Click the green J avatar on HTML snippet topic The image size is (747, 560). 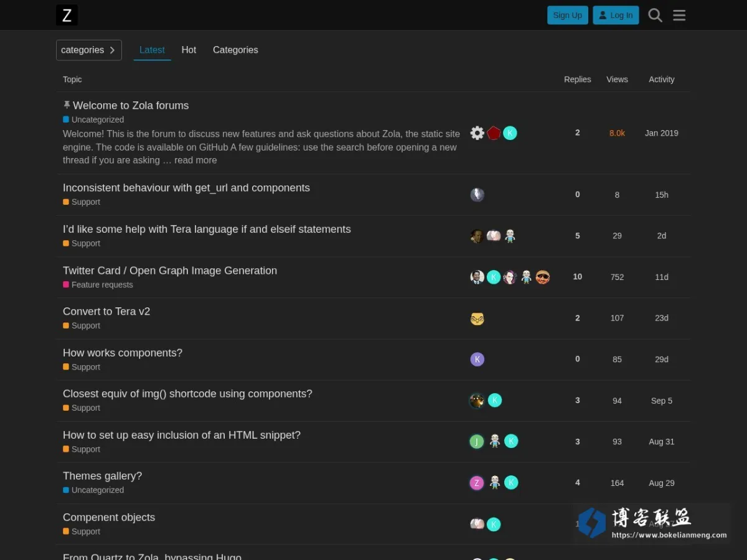477,442
